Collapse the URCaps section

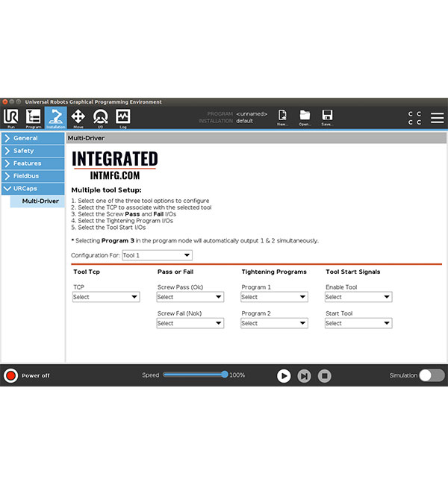pos(33,189)
